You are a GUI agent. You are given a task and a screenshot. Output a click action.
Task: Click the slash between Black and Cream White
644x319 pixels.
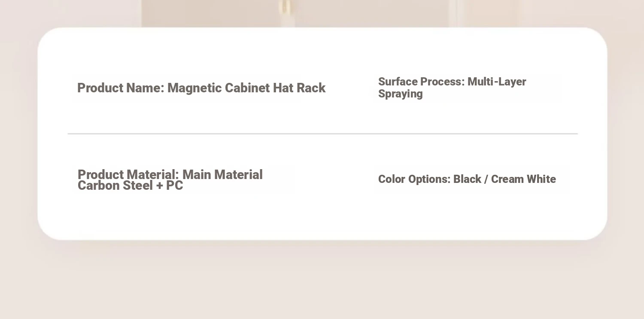pos(486,179)
